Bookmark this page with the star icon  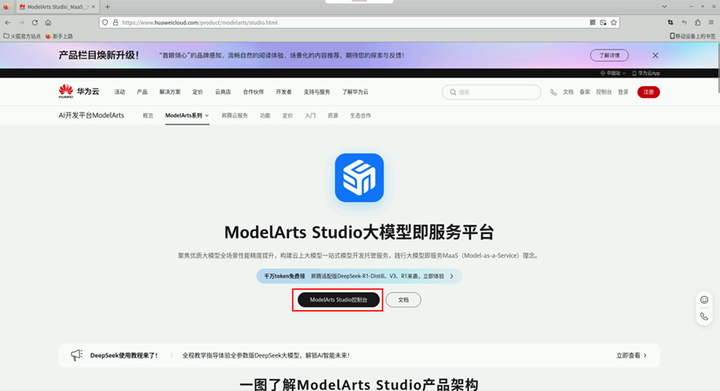click(x=613, y=22)
